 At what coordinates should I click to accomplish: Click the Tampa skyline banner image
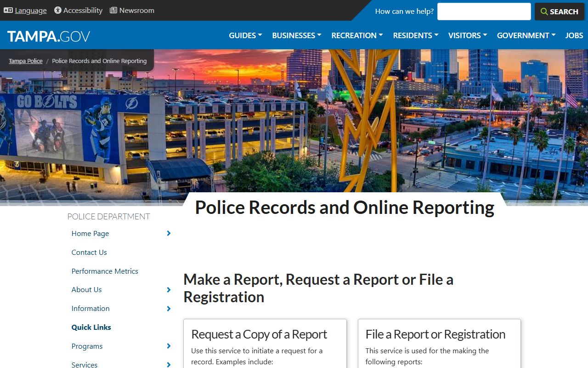click(294, 127)
